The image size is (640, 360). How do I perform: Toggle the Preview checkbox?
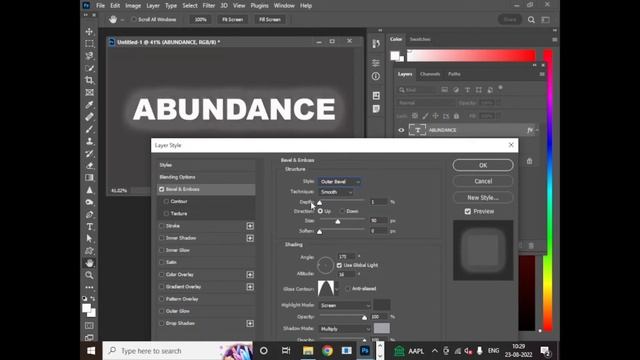(468, 211)
